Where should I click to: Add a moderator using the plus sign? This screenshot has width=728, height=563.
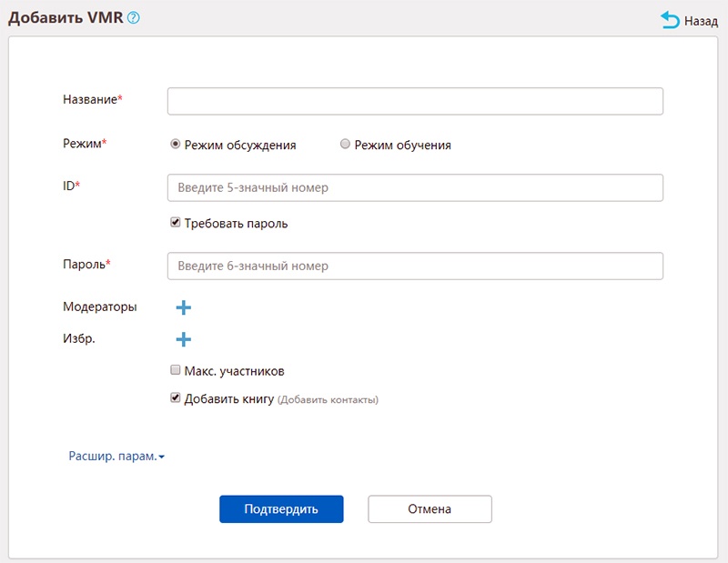click(x=185, y=307)
